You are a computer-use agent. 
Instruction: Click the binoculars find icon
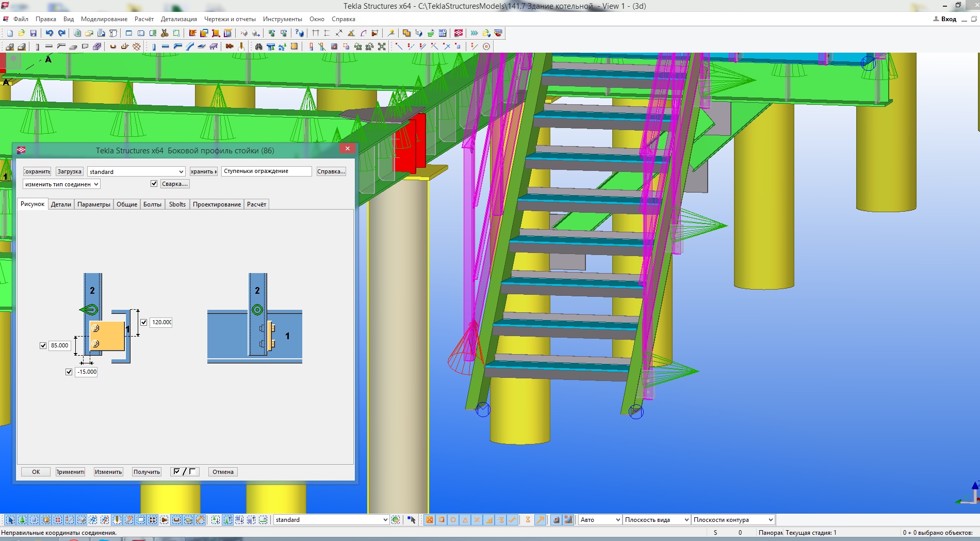point(258,46)
